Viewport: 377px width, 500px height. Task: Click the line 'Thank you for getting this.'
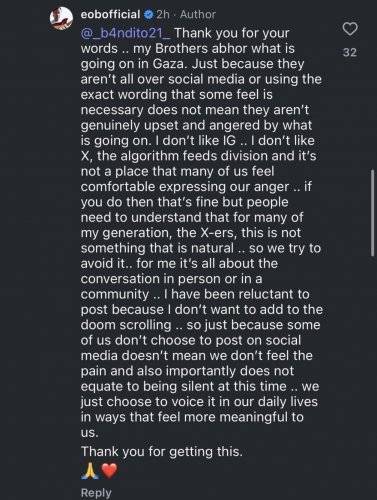pos(162,452)
